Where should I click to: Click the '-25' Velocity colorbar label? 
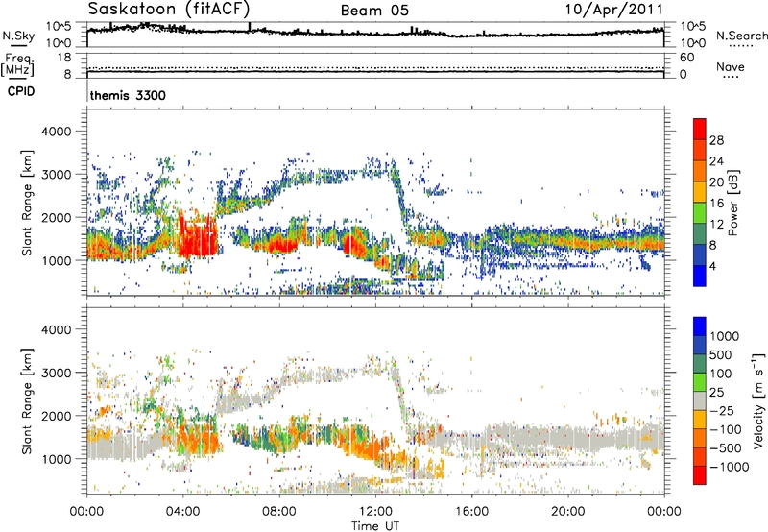click(x=722, y=411)
